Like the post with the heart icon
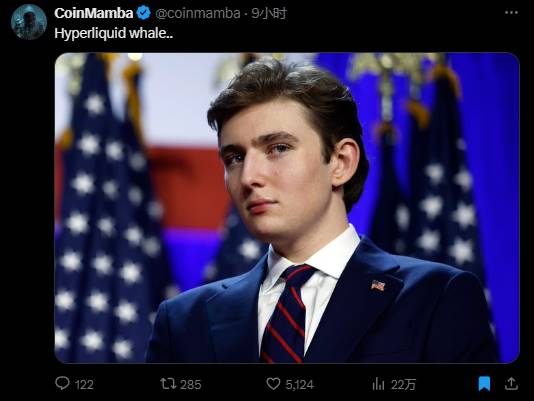Viewport: 534px width, 401px height. (x=273, y=384)
